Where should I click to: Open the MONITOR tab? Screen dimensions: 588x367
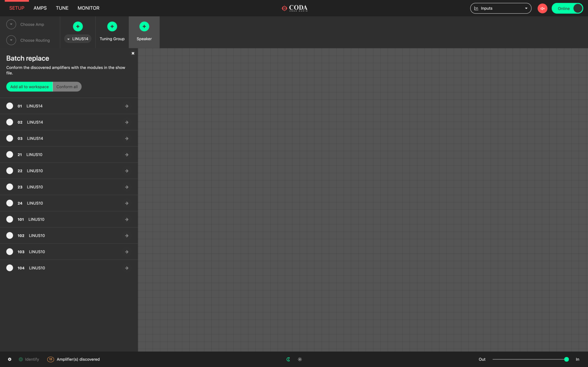pyautogui.click(x=88, y=8)
